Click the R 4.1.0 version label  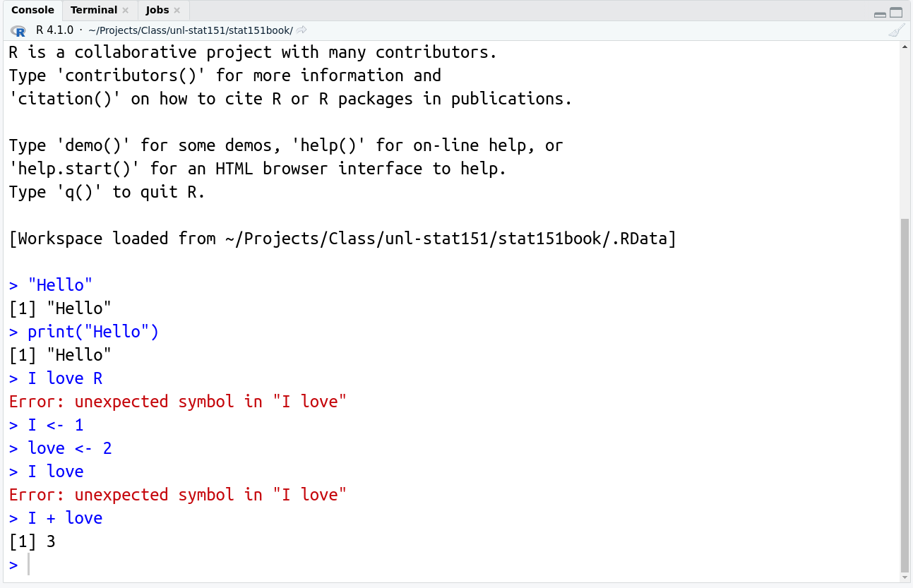[x=54, y=30]
